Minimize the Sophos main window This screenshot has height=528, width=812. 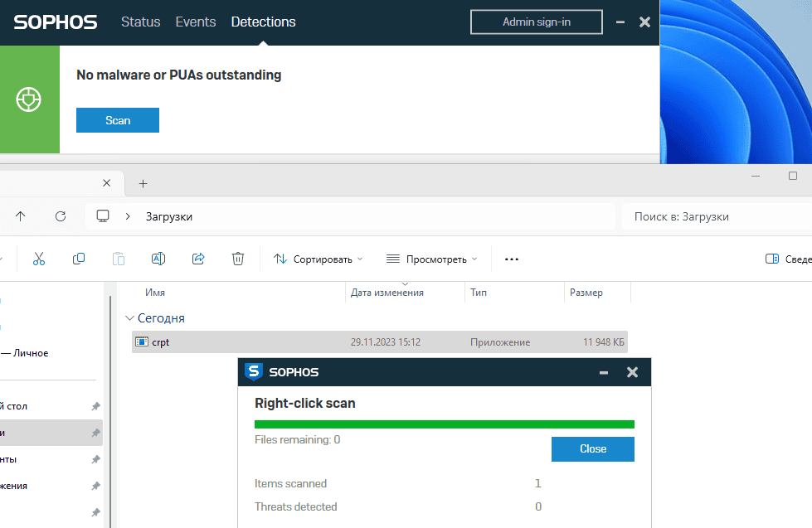click(x=620, y=22)
